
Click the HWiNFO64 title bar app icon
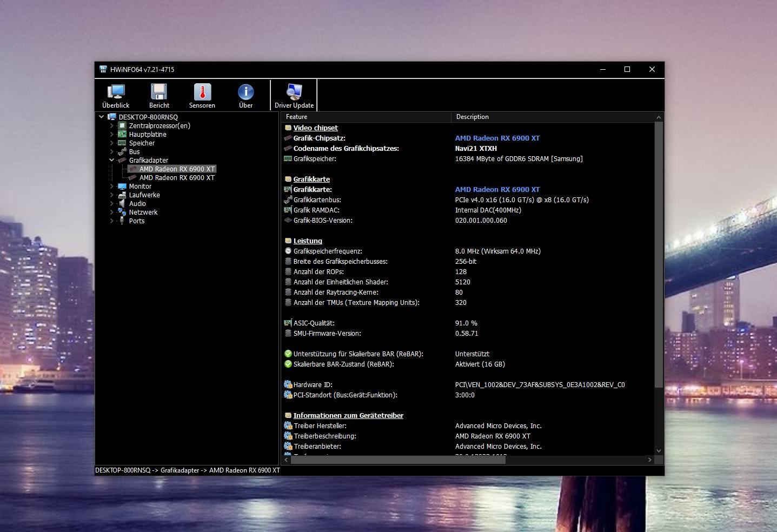point(103,69)
